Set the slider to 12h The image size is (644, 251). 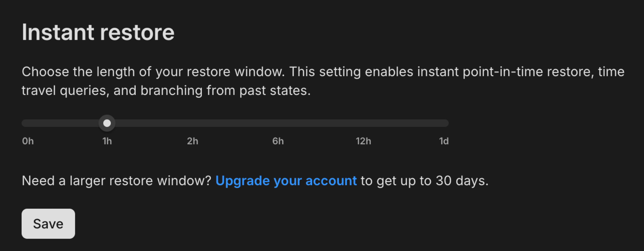[x=363, y=123]
